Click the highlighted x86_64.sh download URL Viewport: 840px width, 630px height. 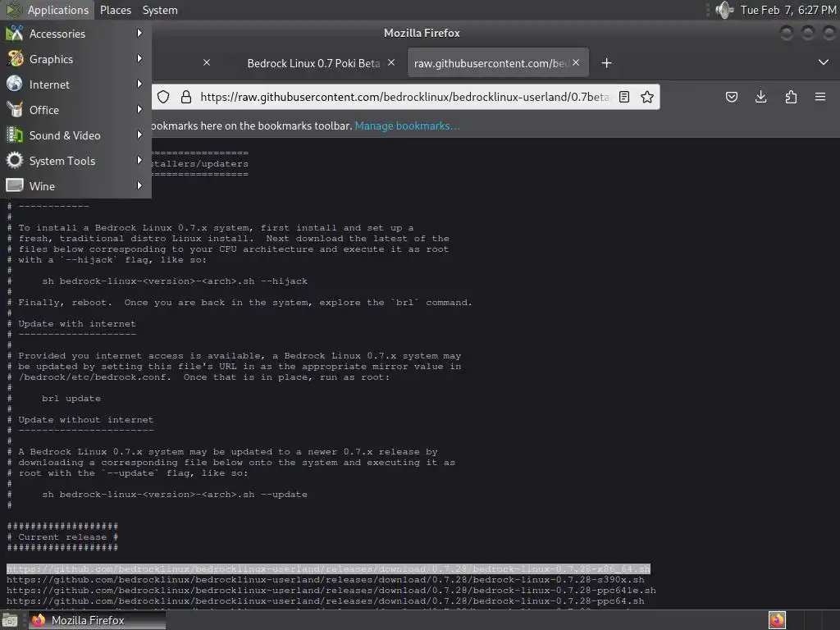tap(328, 569)
